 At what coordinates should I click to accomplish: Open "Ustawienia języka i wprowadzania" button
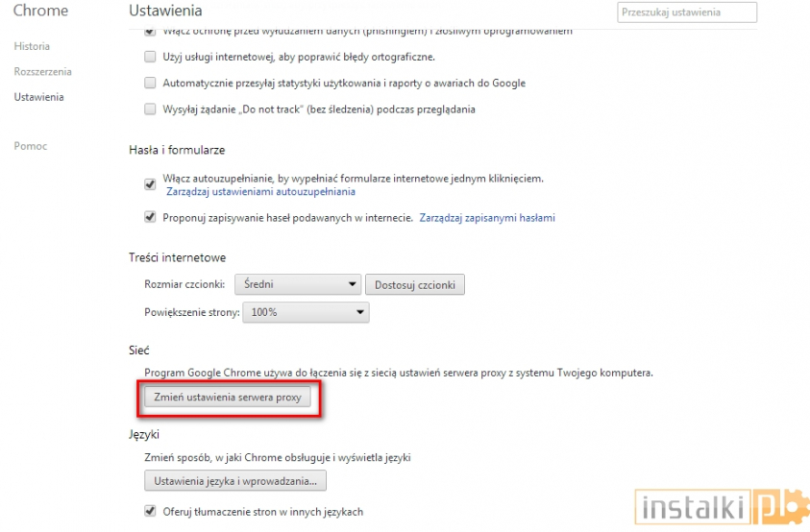[x=235, y=481]
